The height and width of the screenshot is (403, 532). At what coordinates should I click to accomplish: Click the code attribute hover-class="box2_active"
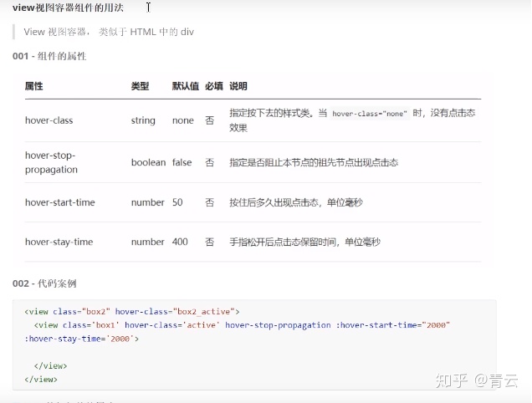(175, 311)
